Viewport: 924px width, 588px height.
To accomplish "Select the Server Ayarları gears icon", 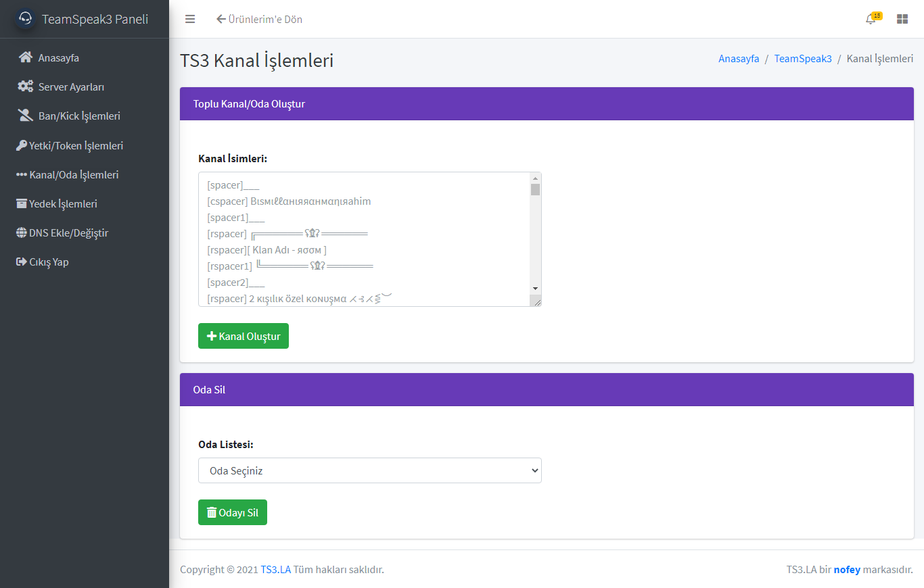I will pos(25,87).
